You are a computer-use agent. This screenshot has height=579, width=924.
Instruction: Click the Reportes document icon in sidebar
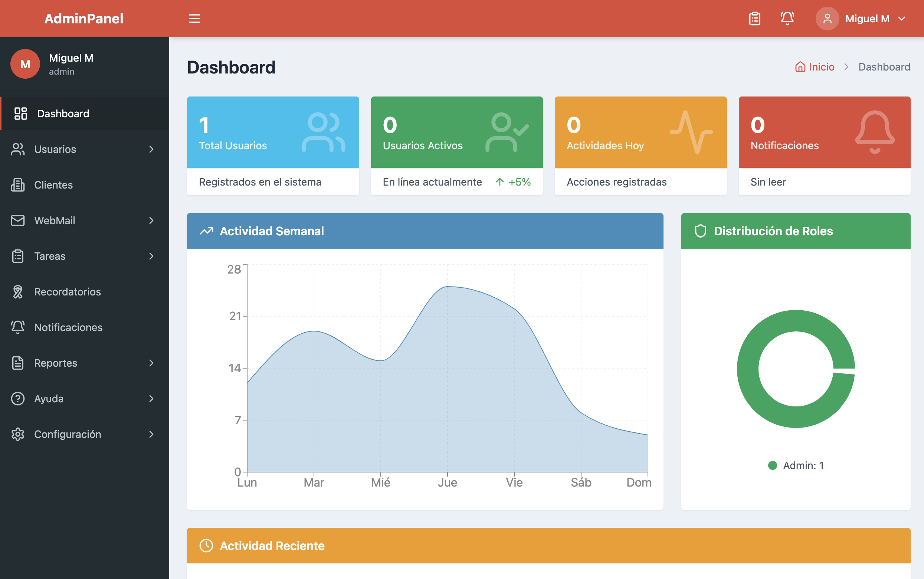18,363
